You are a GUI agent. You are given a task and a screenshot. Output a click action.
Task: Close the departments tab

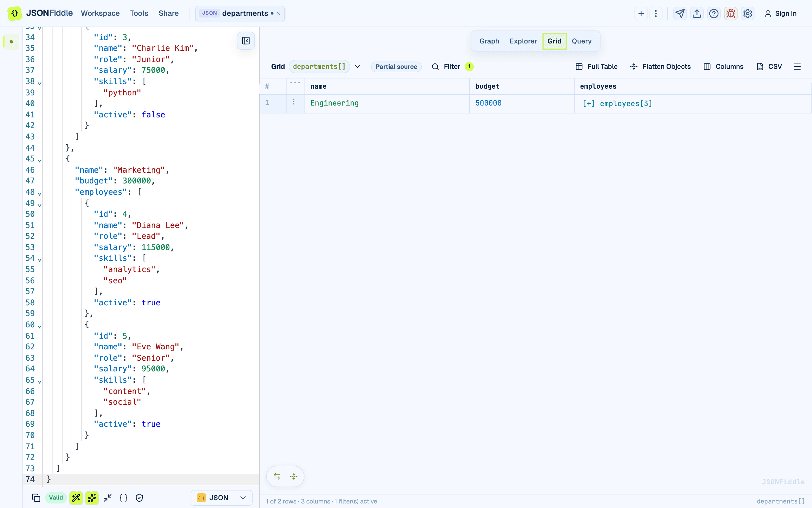coord(278,14)
